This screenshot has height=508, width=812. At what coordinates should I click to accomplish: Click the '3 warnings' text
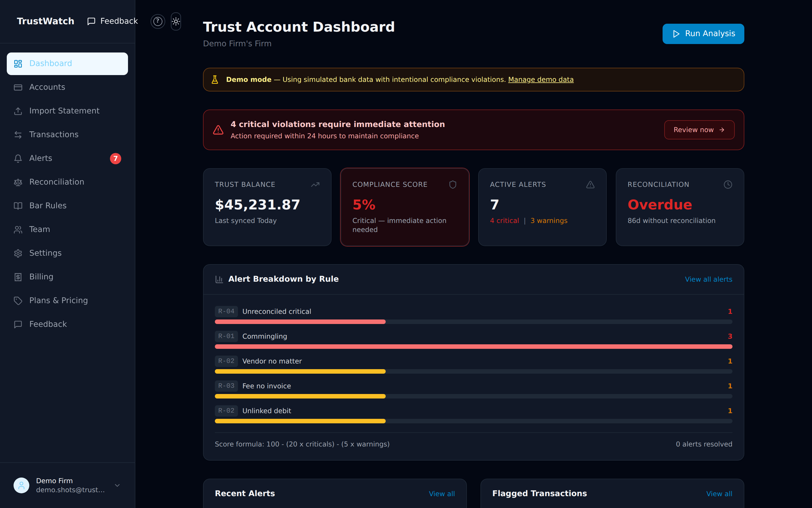coord(549,221)
